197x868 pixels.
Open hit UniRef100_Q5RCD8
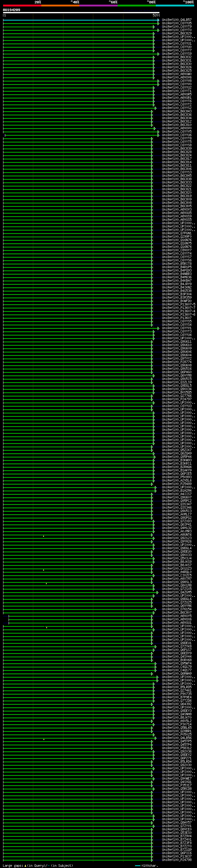(177, 789)
